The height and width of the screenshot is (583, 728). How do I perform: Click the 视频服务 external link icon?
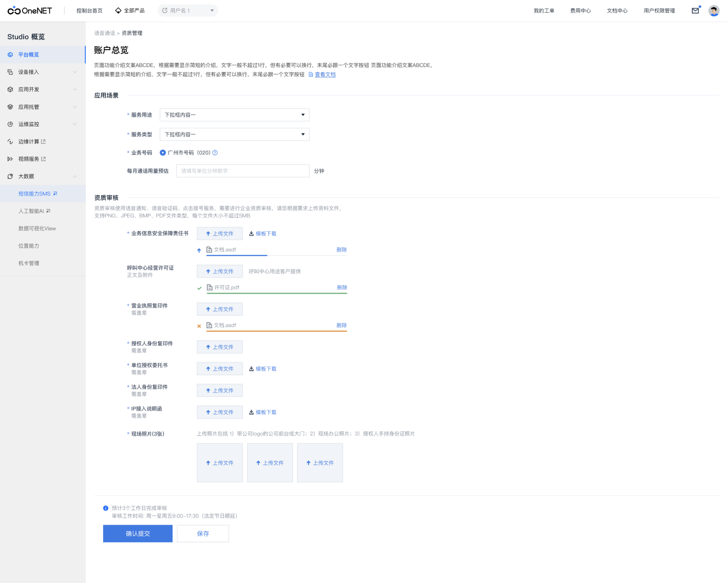[44, 159]
